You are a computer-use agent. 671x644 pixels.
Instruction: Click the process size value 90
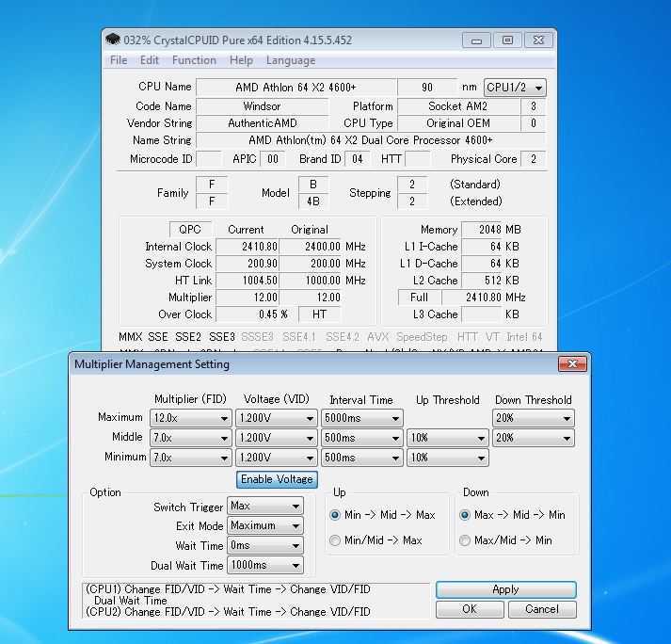pyautogui.click(x=427, y=88)
